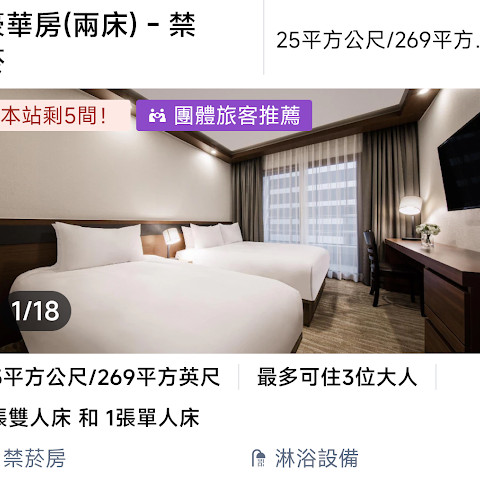Image resolution: width=480 pixels, height=480 pixels.
Task: Click the 淋浴設備 amenity text
Action: pyautogui.click(x=317, y=458)
